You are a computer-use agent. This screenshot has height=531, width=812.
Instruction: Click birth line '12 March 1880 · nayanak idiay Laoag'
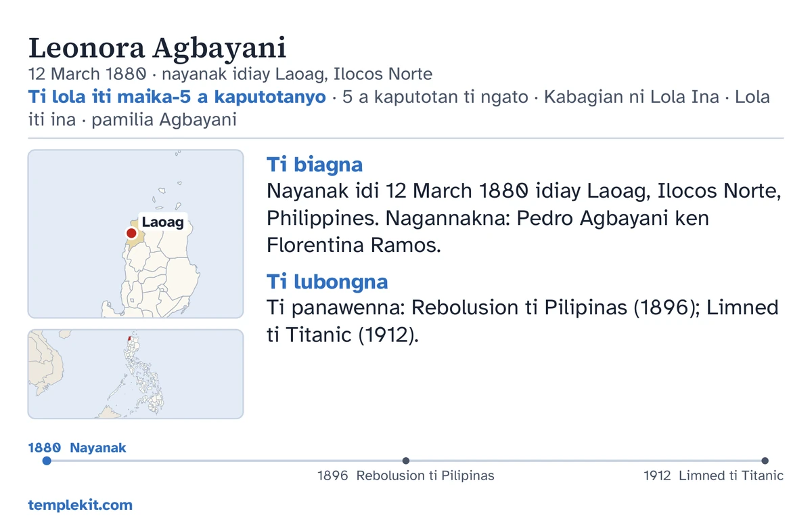pos(230,74)
